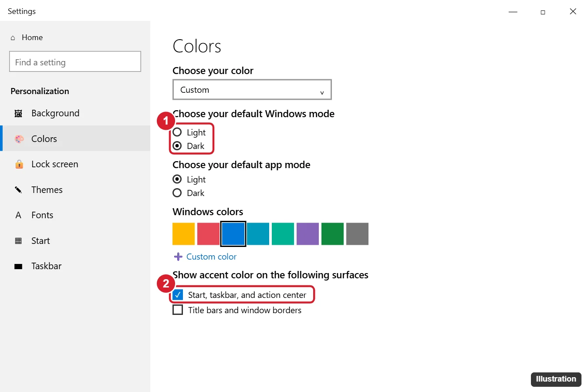Select Dark for default app mode
This screenshot has height=392, width=588.
tap(177, 193)
